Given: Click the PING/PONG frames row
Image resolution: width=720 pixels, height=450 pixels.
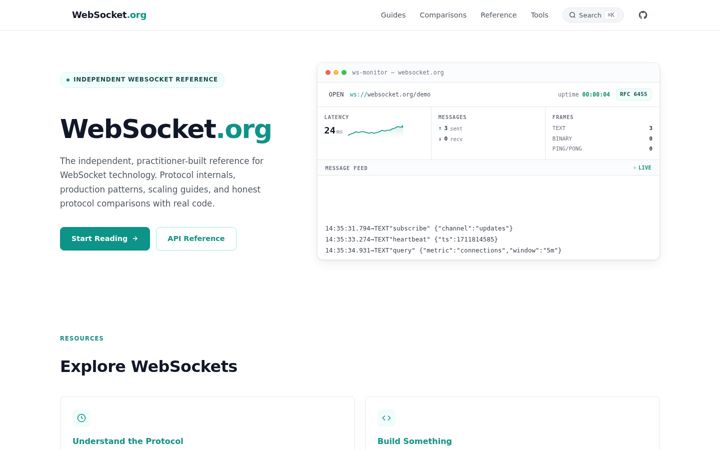Looking at the screenshot, I should coord(602,148).
